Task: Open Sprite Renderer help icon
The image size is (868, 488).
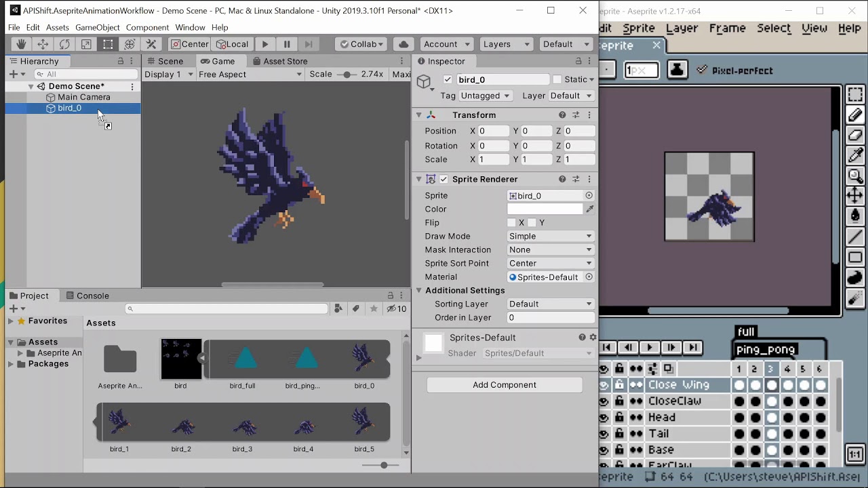Action: click(x=562, y=179)
